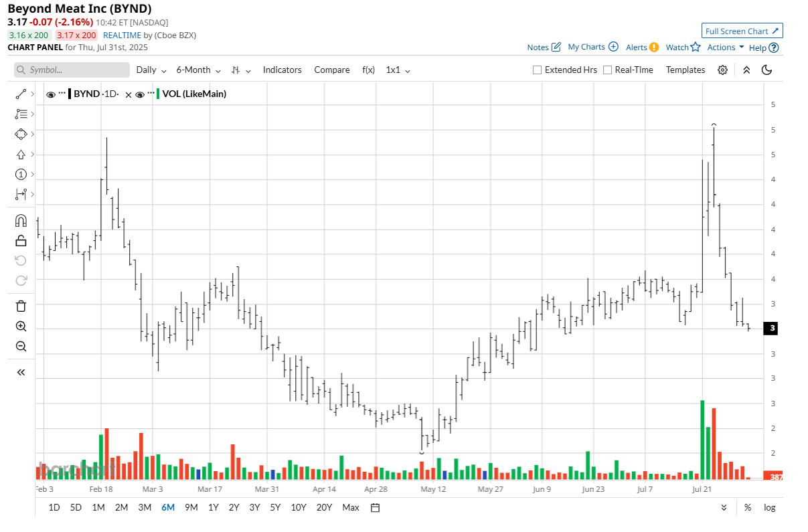
Task: Select the 2M time range
Action: 121,507
